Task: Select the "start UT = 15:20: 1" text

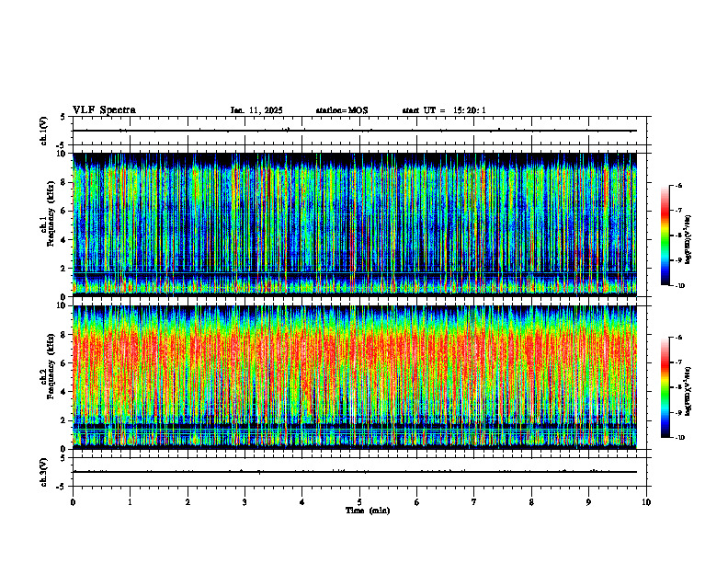Action: [x=444, y=110]
